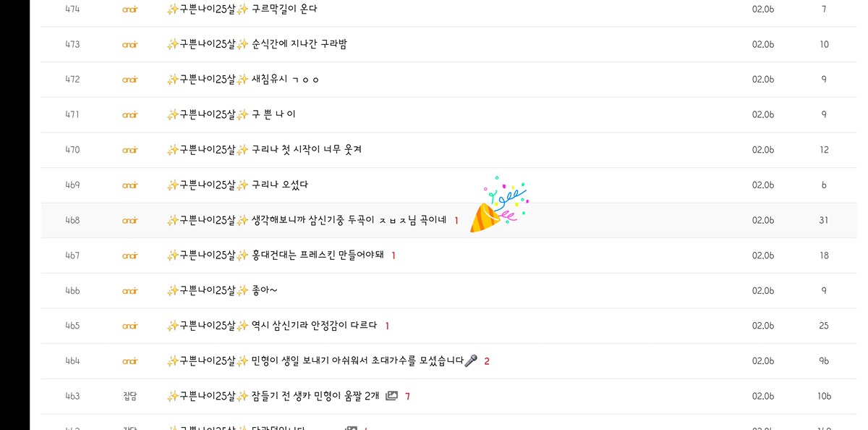Open post 472 새침유시 ㄱㅇㅇ

coord(243,80)
